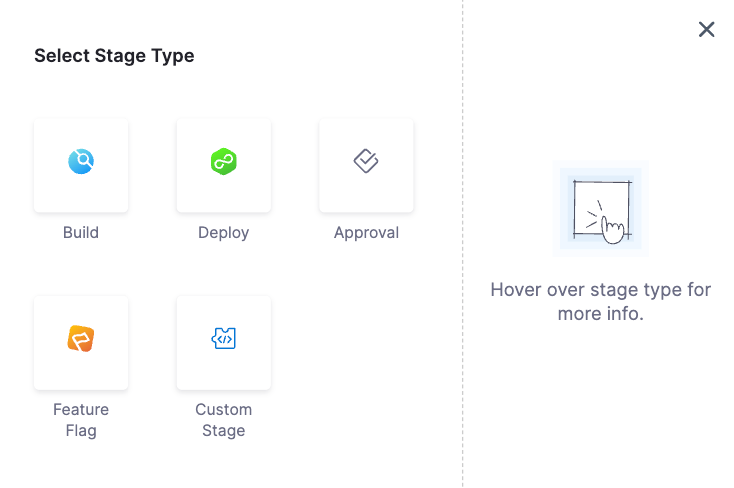Choose the green Deploy stage icon
734x488 pixels.
223,161
